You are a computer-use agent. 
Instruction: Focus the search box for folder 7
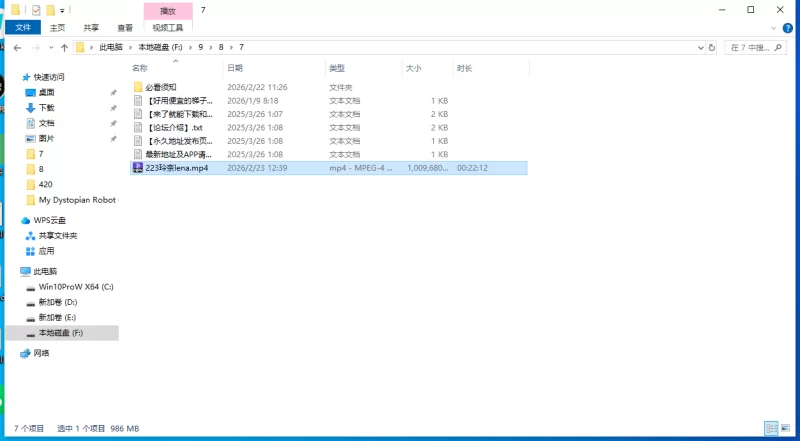755,47
